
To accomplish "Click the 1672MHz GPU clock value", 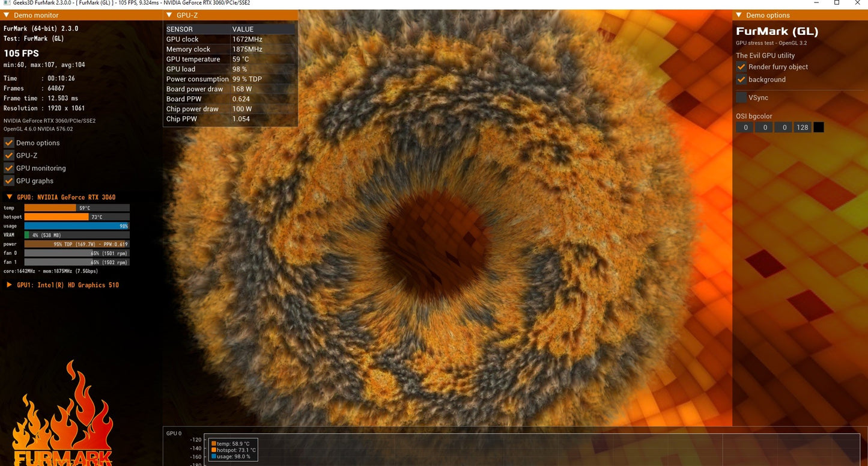I will 249,39.
